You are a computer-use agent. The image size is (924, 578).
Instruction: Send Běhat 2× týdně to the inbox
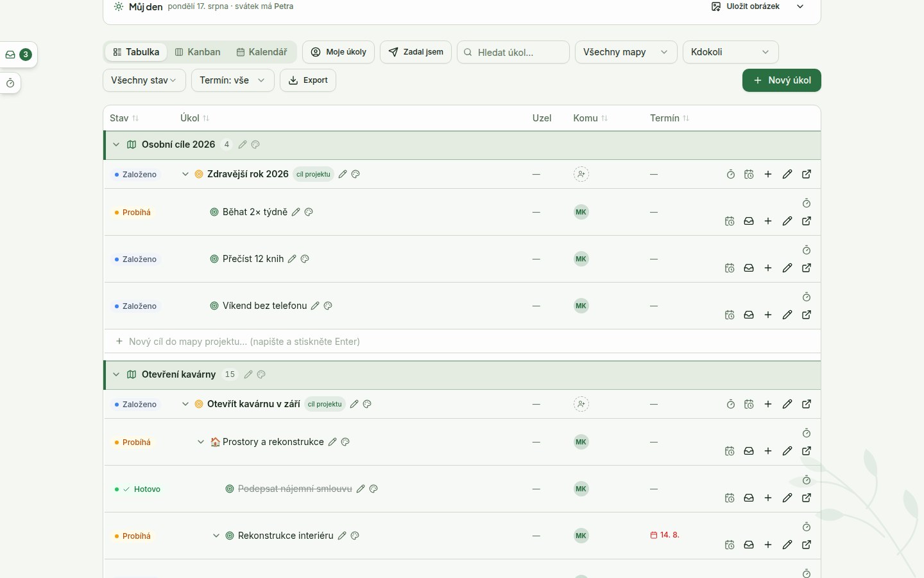(749, 221)
